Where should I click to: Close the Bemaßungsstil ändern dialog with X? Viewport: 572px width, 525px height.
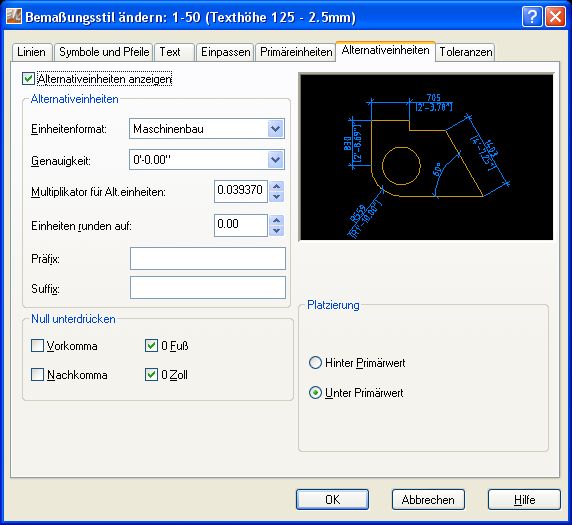pos(555,17)
